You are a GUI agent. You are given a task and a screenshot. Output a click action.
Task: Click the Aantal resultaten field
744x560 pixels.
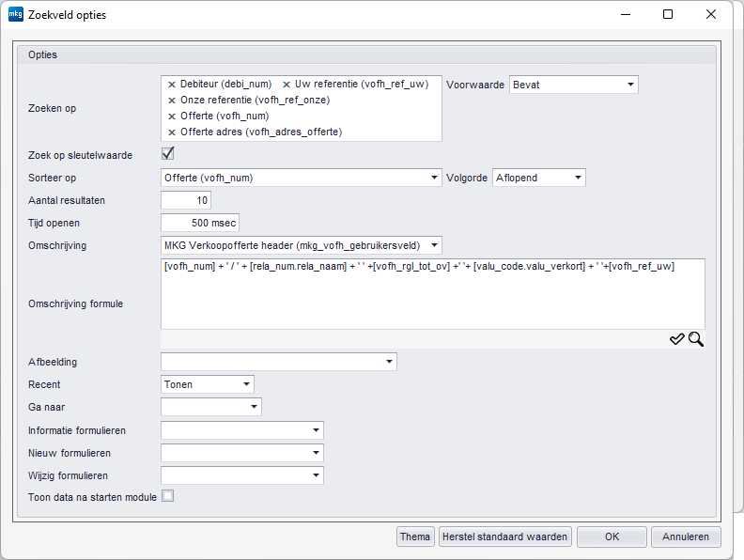point(185,200)
